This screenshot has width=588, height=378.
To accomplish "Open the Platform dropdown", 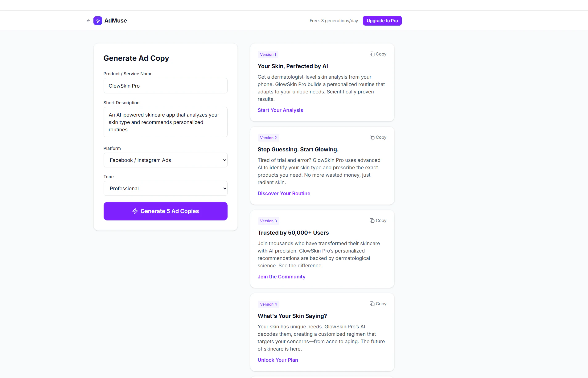I will [x=166, y=160].
